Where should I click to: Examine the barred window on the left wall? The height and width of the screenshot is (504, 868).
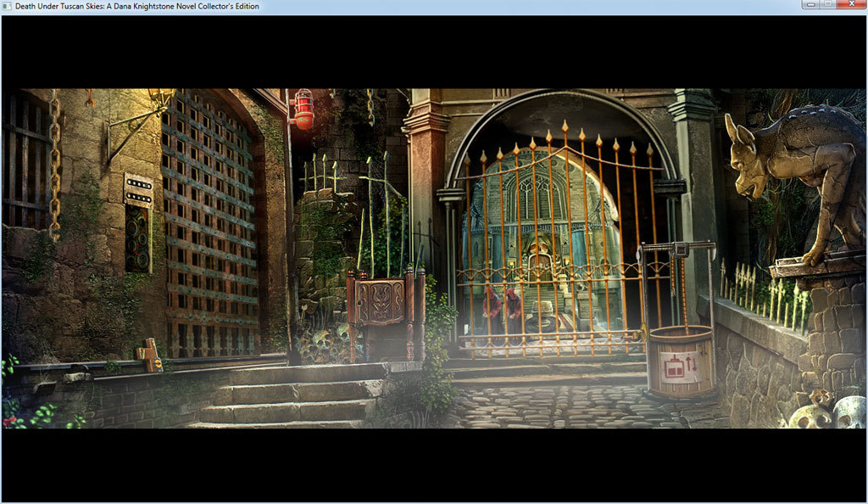click(26, 160)
